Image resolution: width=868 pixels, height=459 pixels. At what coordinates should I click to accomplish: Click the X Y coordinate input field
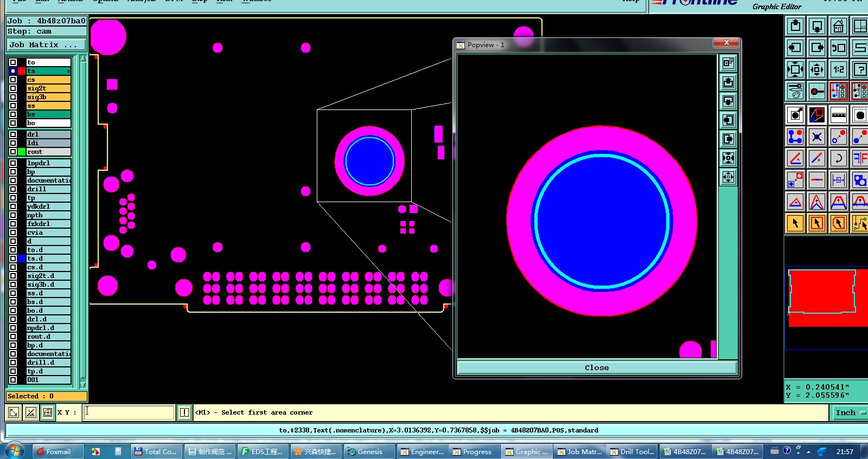click(129, 412)
